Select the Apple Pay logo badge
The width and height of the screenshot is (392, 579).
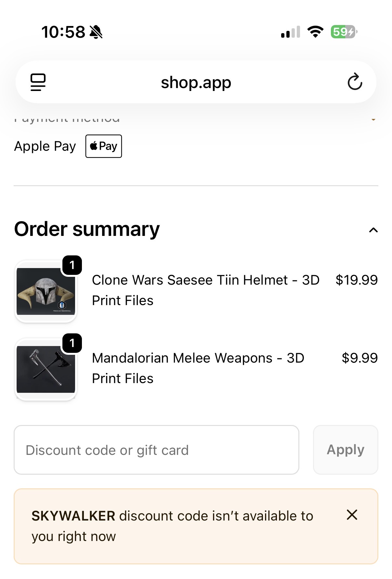104,146
